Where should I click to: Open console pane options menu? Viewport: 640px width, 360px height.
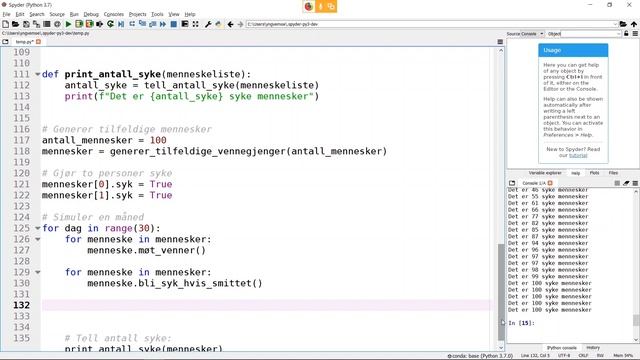(635, 183)
